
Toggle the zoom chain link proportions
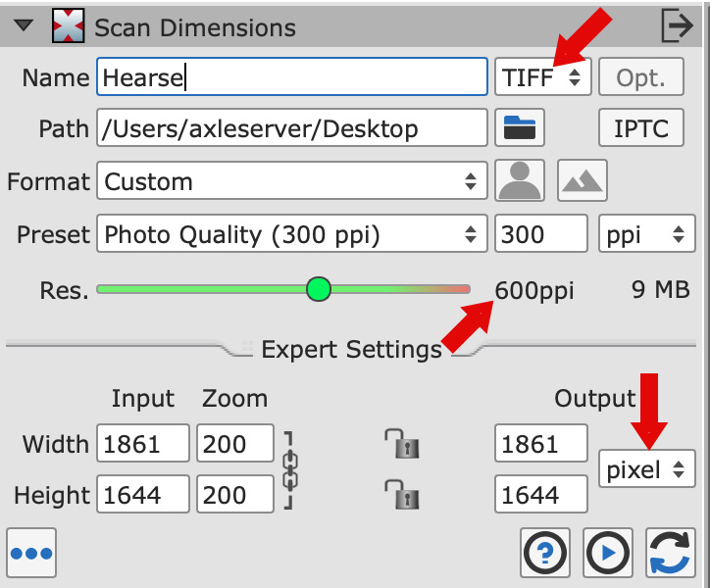tap(289, 469)
